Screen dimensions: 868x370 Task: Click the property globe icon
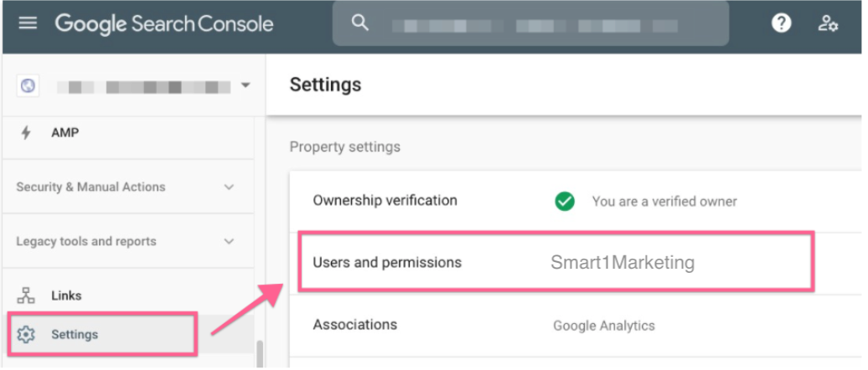click(28, 85)
